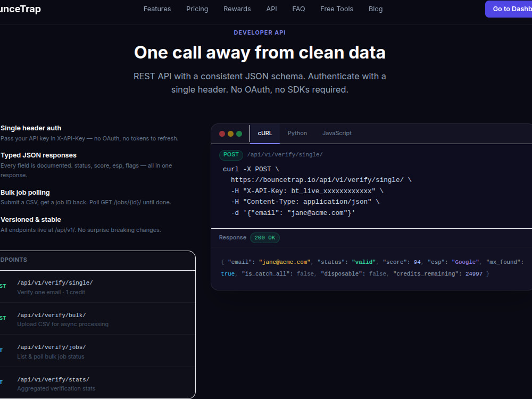This screenshot has width=532, height=399.
Task: Click the 'Single header auth' heading
Action: click(x=31, y=128)
